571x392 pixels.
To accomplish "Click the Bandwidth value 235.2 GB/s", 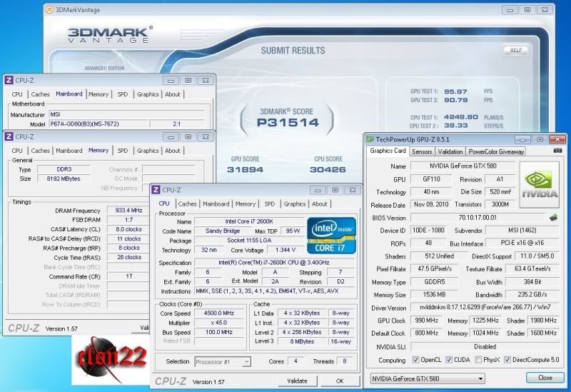I will (532, 294).
